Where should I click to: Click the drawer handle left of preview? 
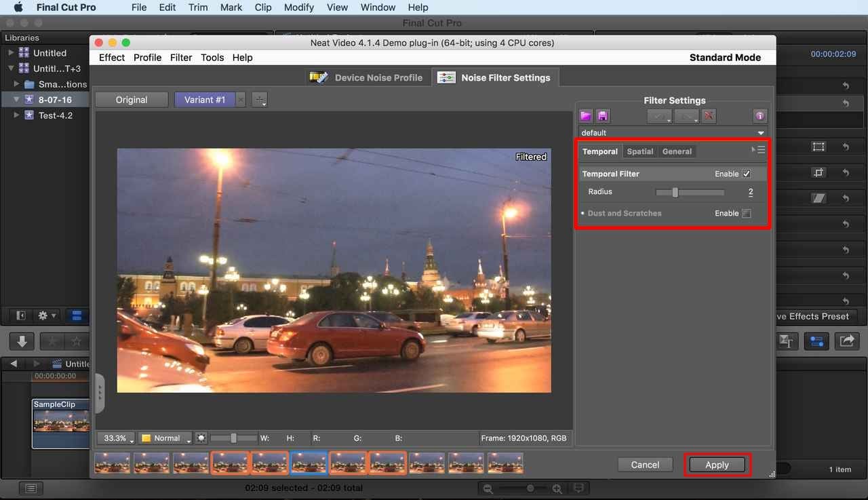(x=100, y=393)
